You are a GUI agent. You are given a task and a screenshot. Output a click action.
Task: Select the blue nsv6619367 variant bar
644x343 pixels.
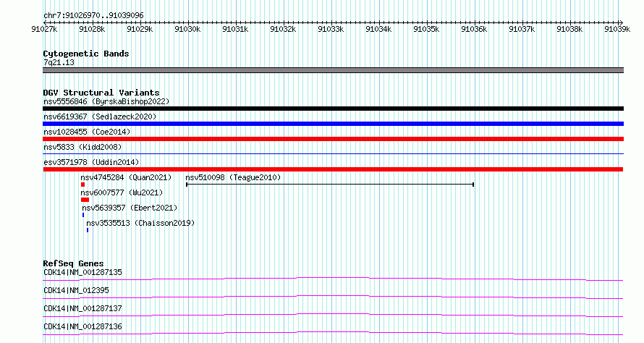pos(333,124)
